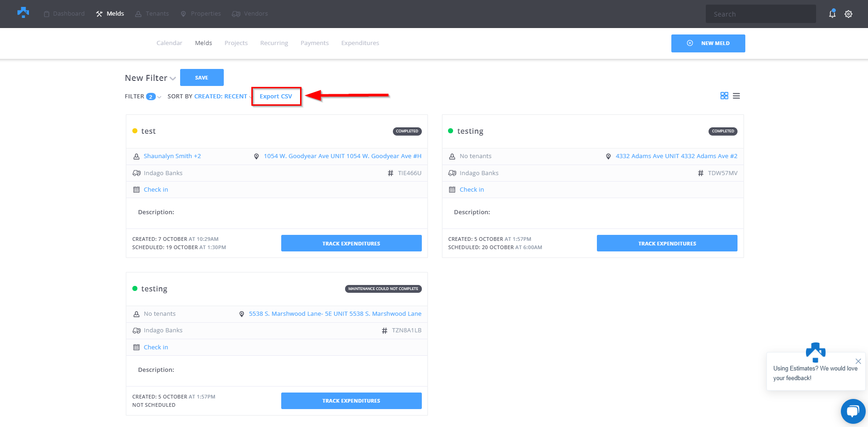Image resolution: width=868 pixels, height=427 pixels.
Task: Click the Vendors truck icon in navbar
Action: click(236, 14)
